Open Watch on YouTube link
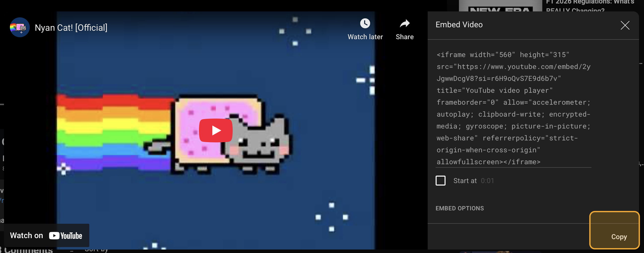The image size is (644, 253). click(x=46, y=235)
